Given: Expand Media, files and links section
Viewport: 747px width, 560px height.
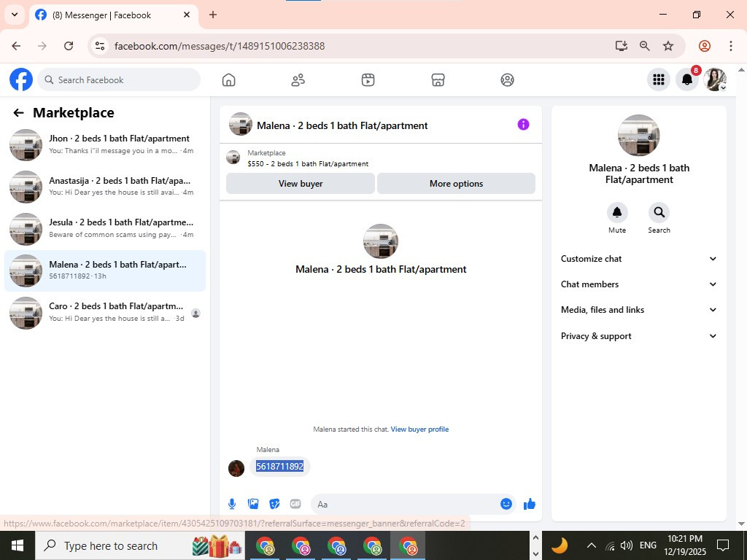Looking at the screenshot, I should click(638, 310).
